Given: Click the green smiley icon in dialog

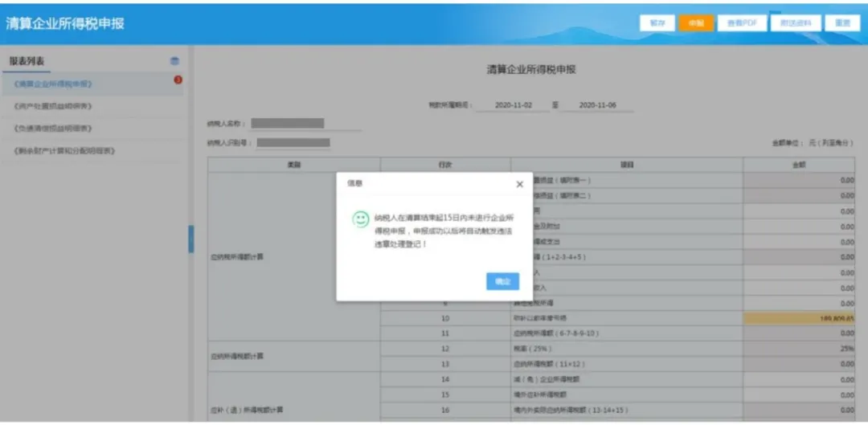Looking at the screenshot, I should point(361,219).
